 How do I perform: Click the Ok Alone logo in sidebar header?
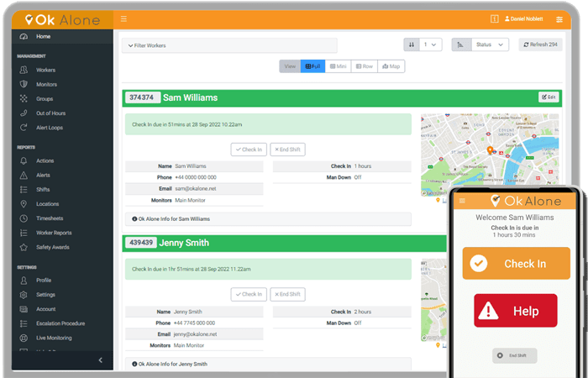tap(63, 20)
